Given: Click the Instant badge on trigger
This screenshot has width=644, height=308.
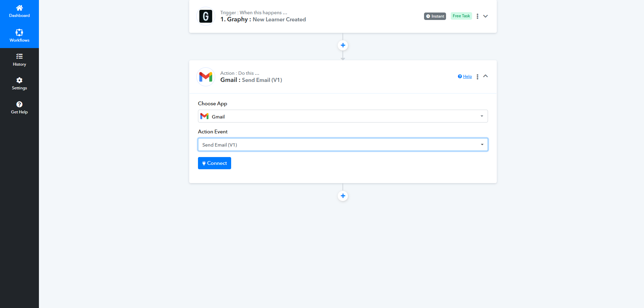Looking at the screenshot, I should 435,16.
